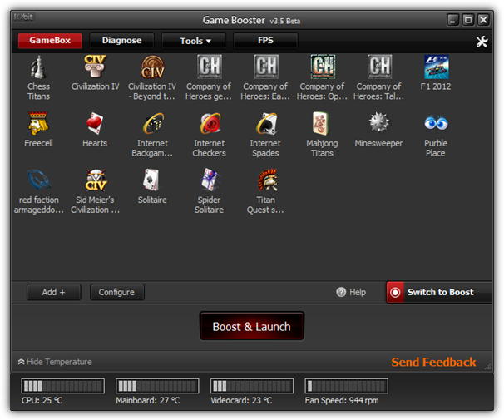Screen dimensions: 504x420
Task: Switch to the Diagnose tab
Action: pos(121,41)
